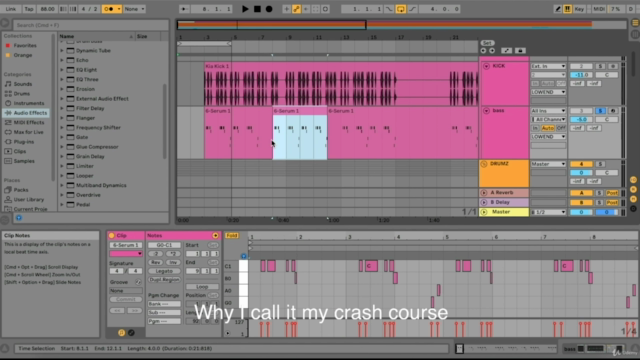Open the Max for Live category
Viewport: 640px width, 360px height.
click(x=28, y=132)
